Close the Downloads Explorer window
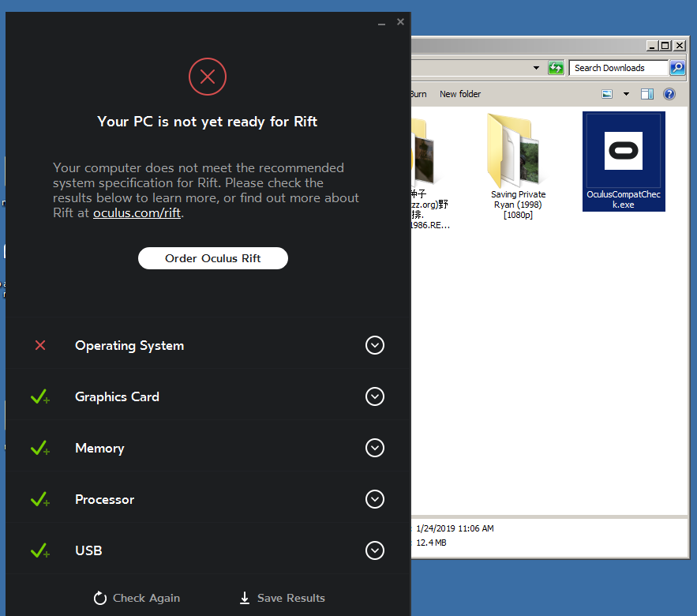This screenshot has height=616, width=697. coord(680,46)
